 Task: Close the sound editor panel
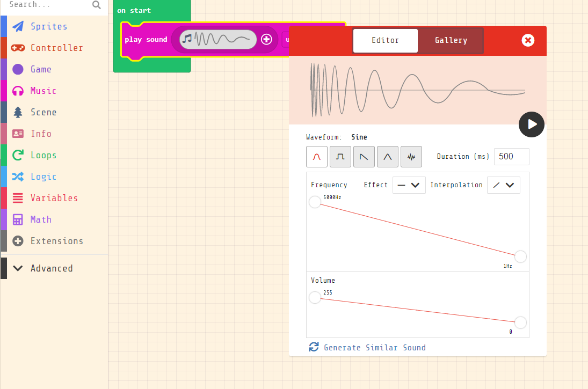click(x=528, y=40)
